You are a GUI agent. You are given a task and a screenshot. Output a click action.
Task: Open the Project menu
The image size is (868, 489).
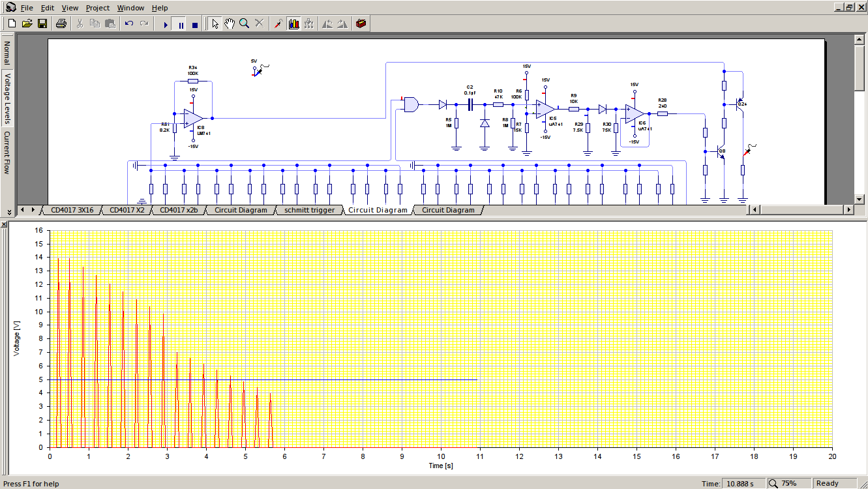(97, 8)
